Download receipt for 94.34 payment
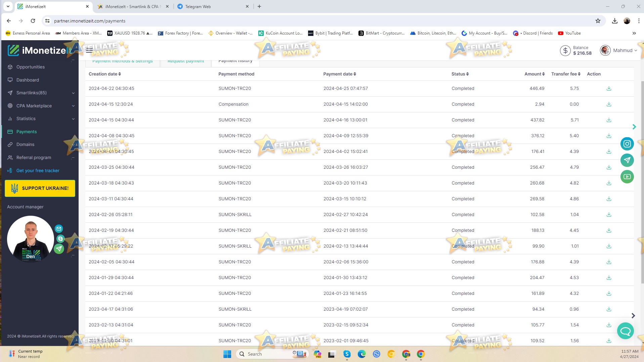Image resolution: width=644 pixels, height=362 pixels. [x=609, y=309]
